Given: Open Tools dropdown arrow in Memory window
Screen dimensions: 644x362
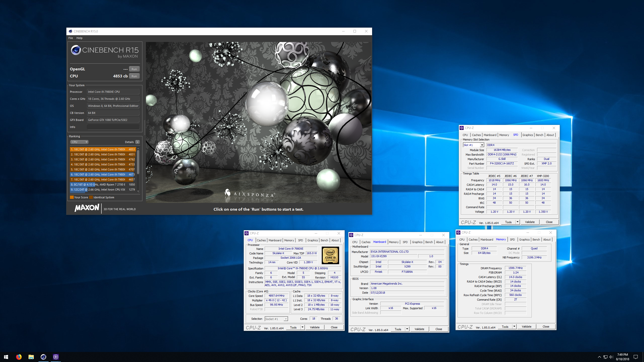Looking at the screenshot, I should tap(514, 327).
